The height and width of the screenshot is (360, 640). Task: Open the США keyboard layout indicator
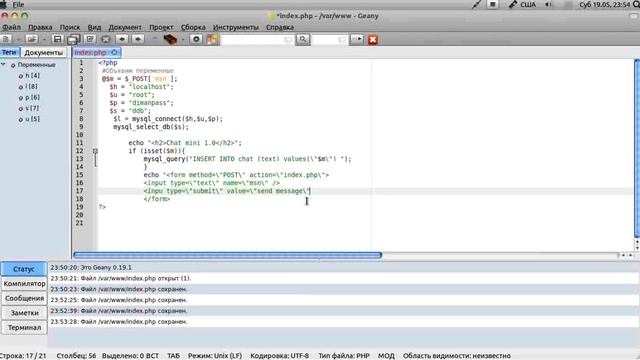tap(522, 4)
